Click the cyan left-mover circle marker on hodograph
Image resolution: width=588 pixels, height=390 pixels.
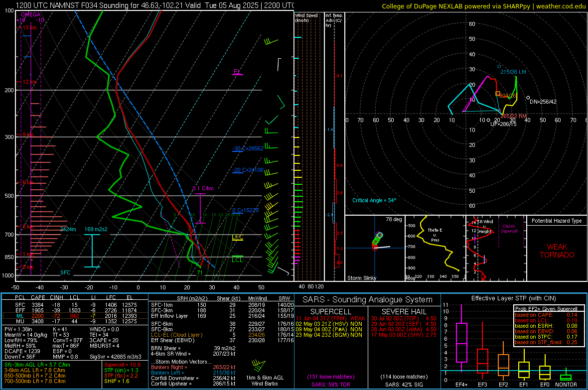pos(499,66)
